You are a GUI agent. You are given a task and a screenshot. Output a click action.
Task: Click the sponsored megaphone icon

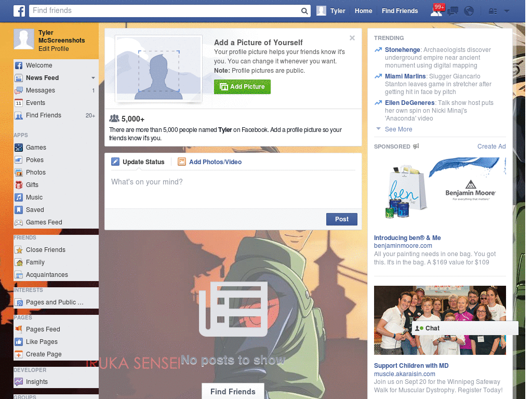tap(416, 146)
